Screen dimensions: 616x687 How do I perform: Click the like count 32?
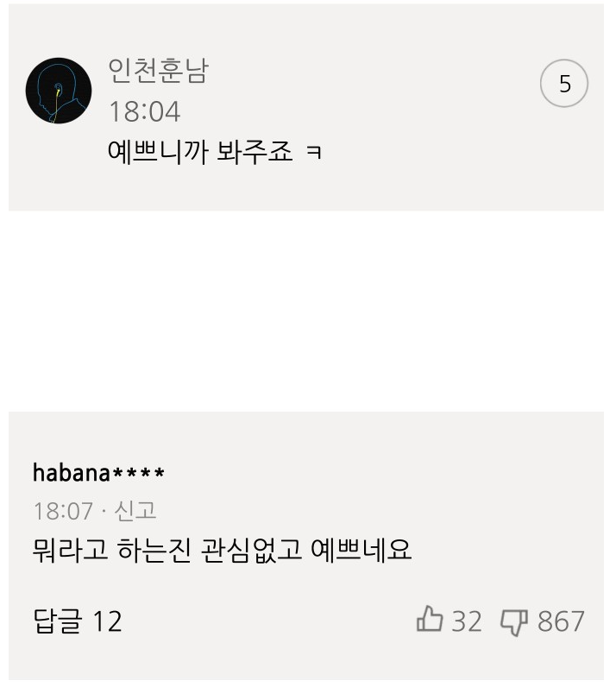pos(467,621)
